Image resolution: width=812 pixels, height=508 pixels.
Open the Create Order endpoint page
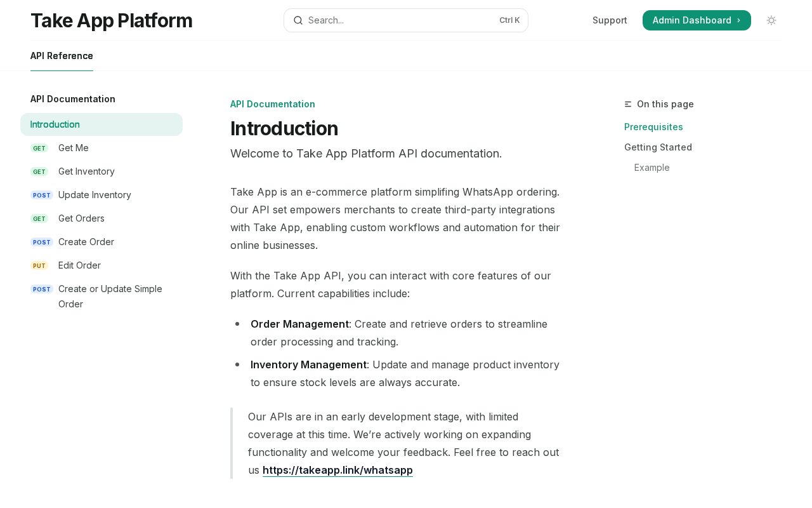point(101,242)
